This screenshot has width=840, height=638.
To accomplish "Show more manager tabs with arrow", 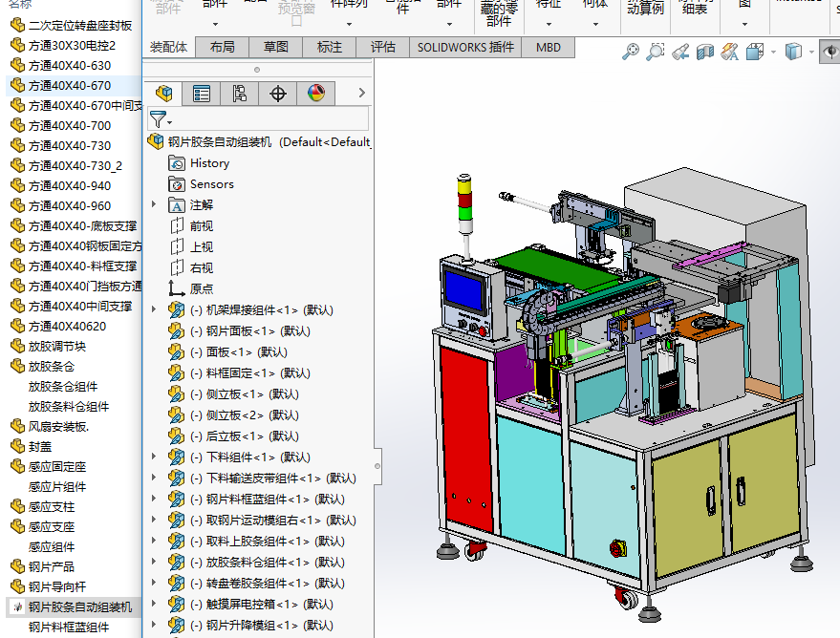I will pos(361,93).
